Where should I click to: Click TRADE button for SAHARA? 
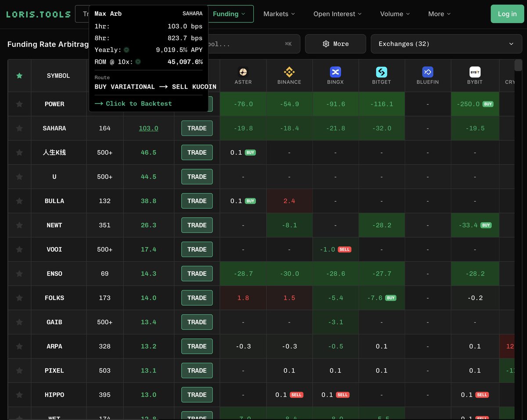click(197, 128)
